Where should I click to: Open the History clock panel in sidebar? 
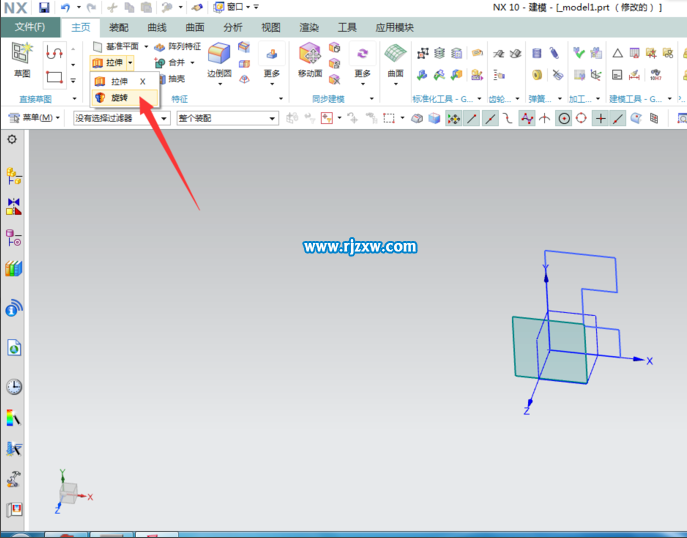(x=14, y=387)
